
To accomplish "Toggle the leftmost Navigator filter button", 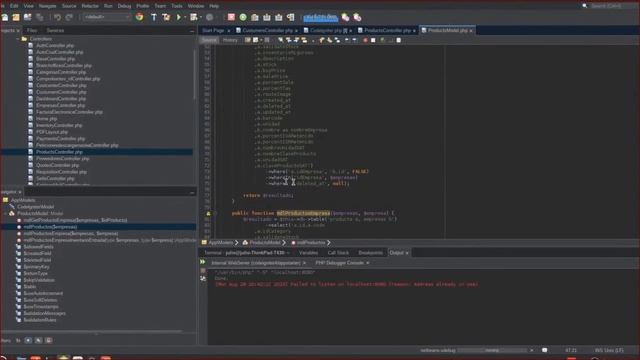I will pos(28,340).
